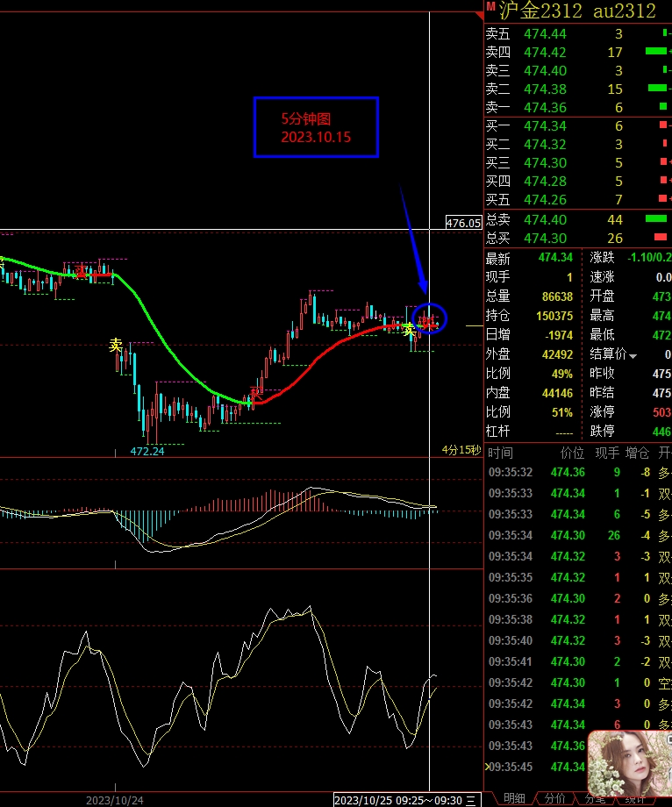Click the 跌停 limit-down label
The height and width of the screenshot is (807, 672).
(x=602, y=432)
